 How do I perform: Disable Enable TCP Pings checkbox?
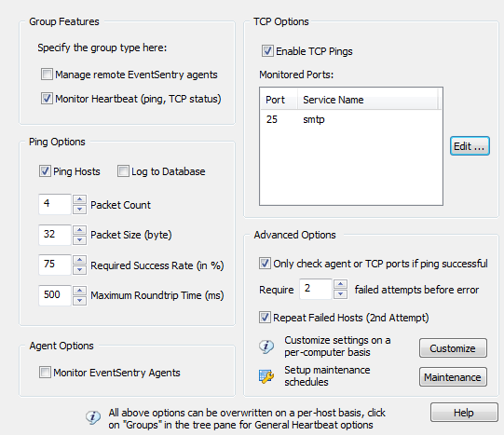[267, 50]
